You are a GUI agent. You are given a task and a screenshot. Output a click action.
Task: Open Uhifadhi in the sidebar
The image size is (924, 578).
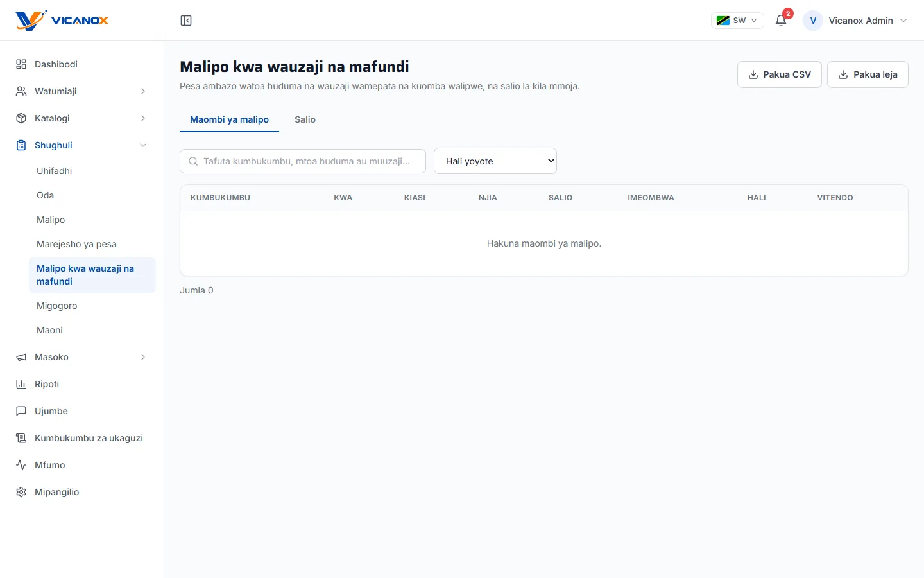tap(92, 171)
